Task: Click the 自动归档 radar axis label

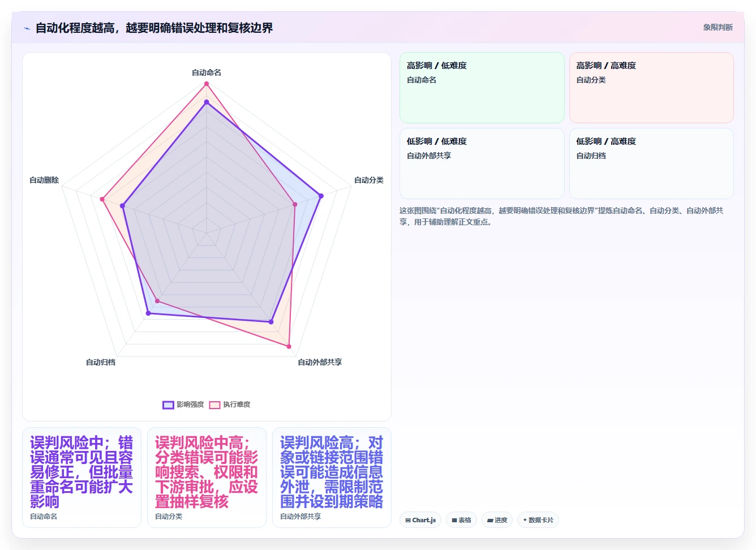Action: [x=101, y=362]
